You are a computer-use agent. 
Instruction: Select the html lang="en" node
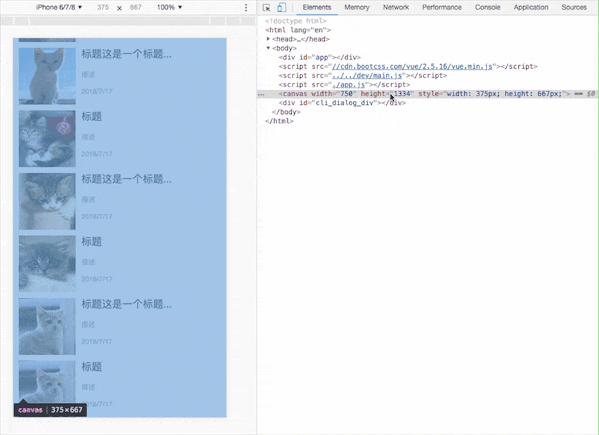[298, 30]
